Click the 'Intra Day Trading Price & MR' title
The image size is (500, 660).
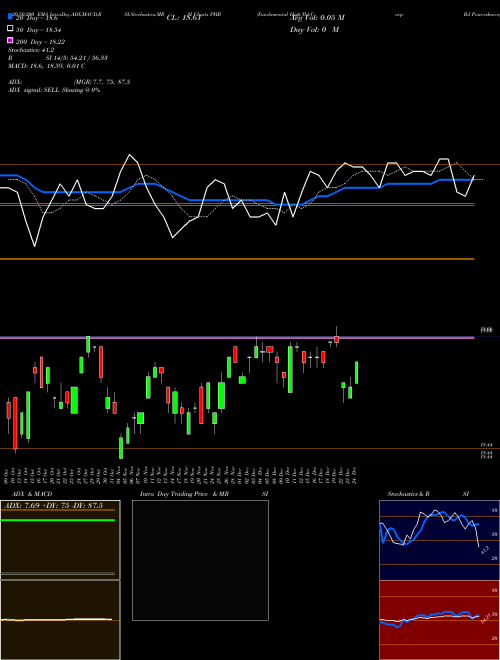[x=184, y=494]
